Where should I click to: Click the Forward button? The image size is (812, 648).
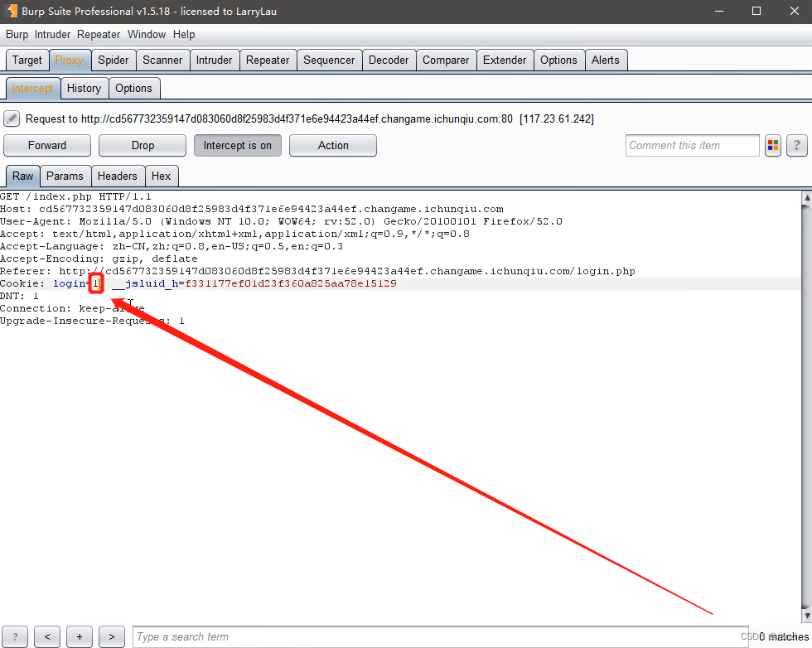(47, 146)
